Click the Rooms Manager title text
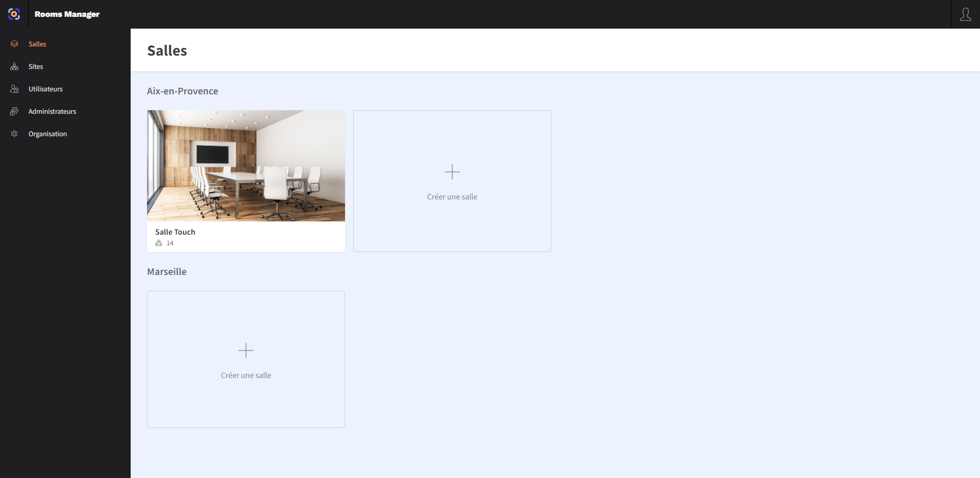 click(x=67, y=14)
